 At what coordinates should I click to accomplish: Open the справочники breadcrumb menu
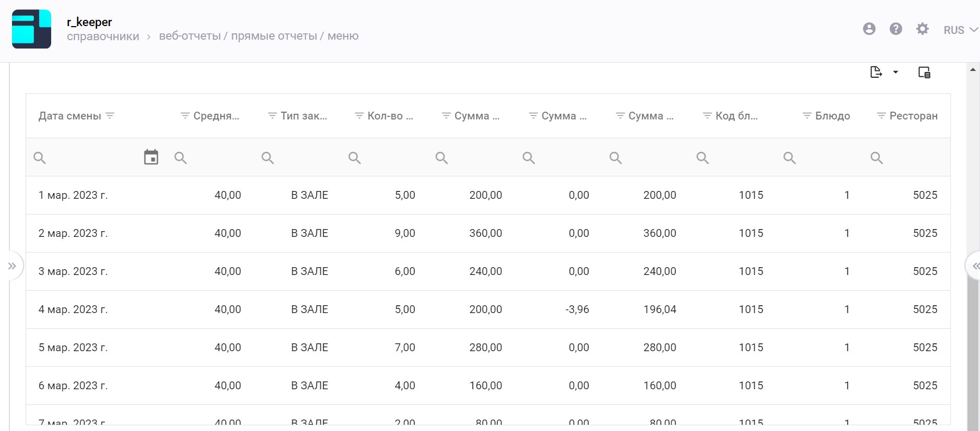coord(103,37)
